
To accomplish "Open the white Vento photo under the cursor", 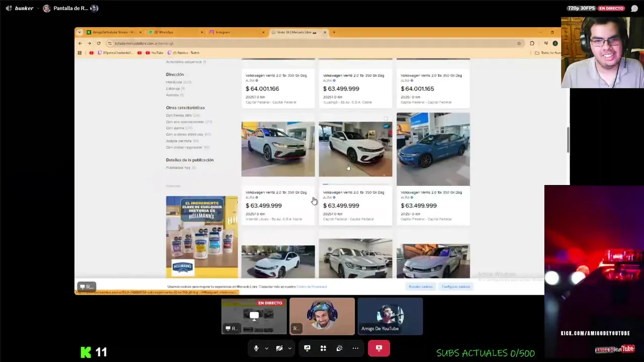I will coord(355,149).
